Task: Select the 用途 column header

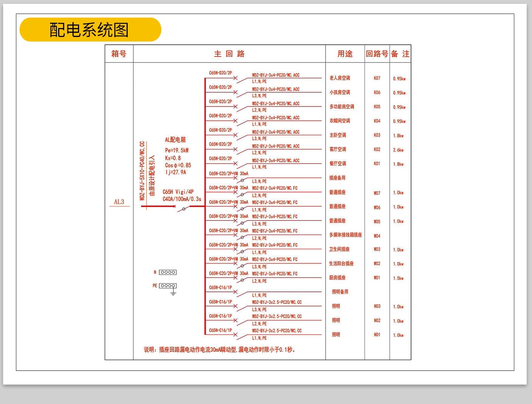Action: (343, 54)
